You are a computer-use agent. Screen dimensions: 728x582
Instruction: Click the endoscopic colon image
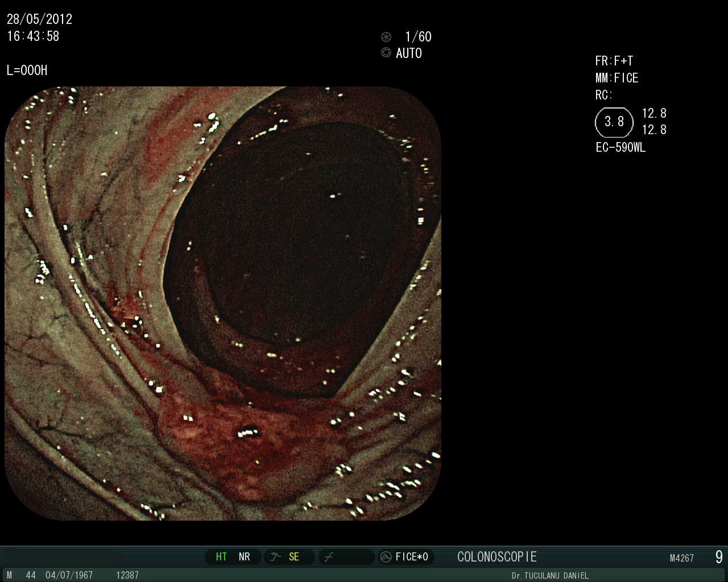coord(223,304)
